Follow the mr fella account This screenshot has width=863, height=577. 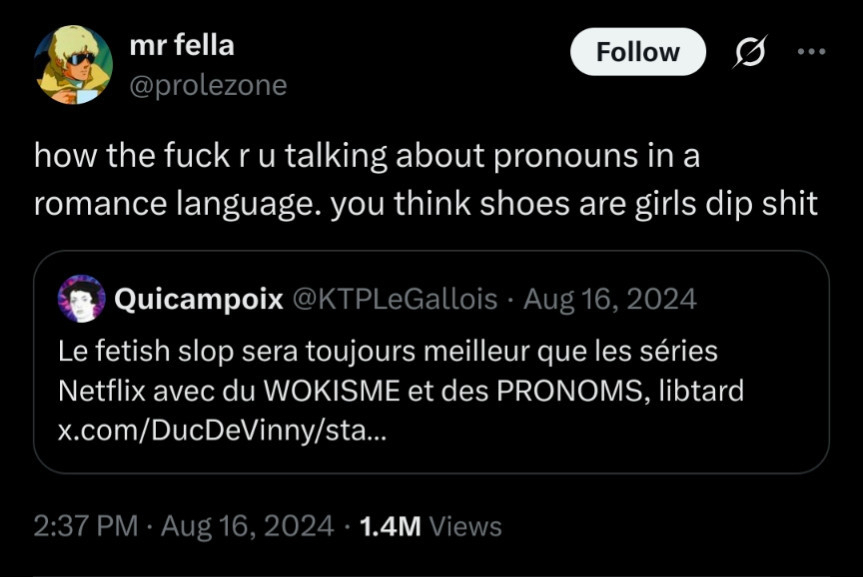coord(637,52)
